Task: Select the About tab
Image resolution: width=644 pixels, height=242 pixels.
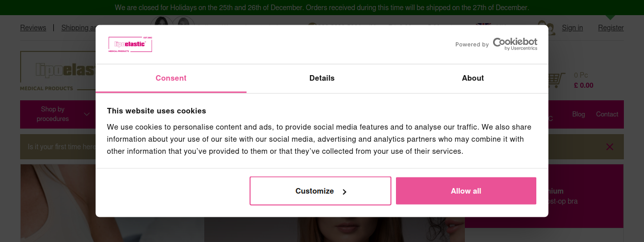Action: click(x=473, y=78)
